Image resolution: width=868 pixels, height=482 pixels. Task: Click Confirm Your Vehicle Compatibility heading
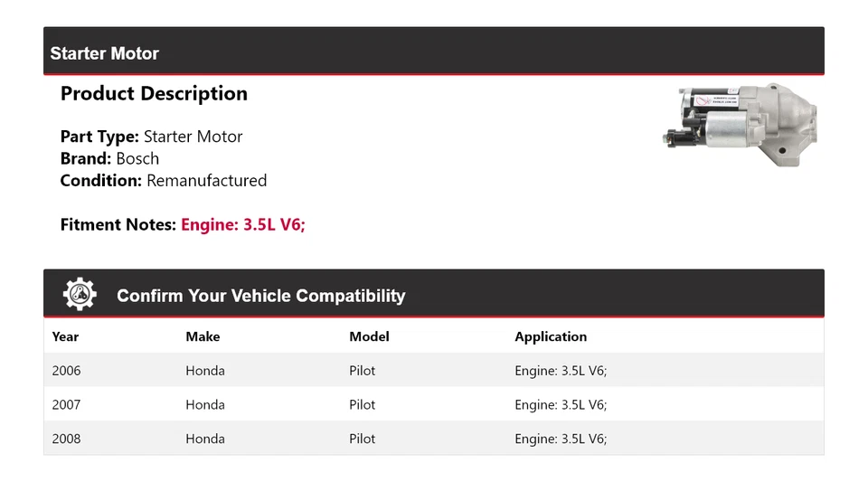(x=260, y=296)
